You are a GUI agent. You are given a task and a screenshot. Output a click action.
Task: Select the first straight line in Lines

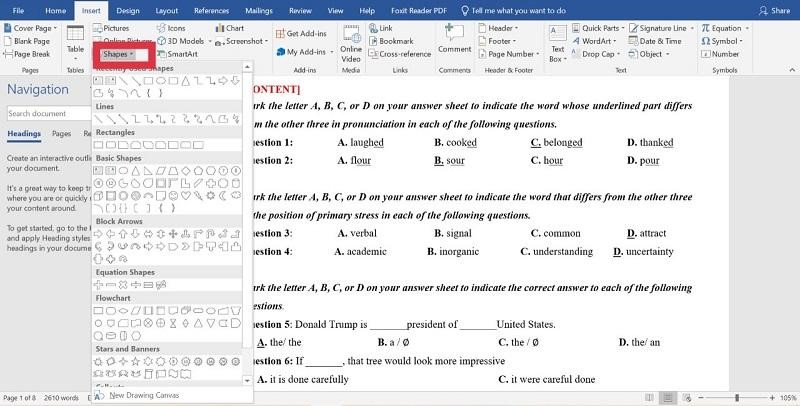(x=98, y=119)
